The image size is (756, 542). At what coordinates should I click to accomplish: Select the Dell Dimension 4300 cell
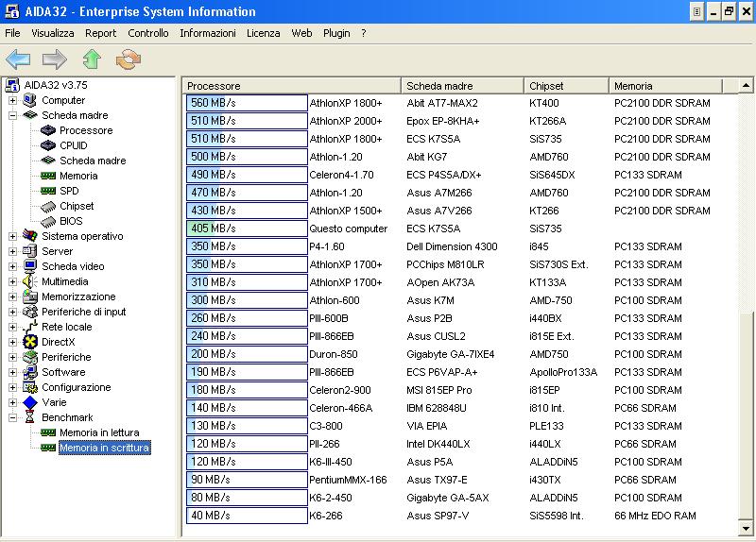[452, 246]
